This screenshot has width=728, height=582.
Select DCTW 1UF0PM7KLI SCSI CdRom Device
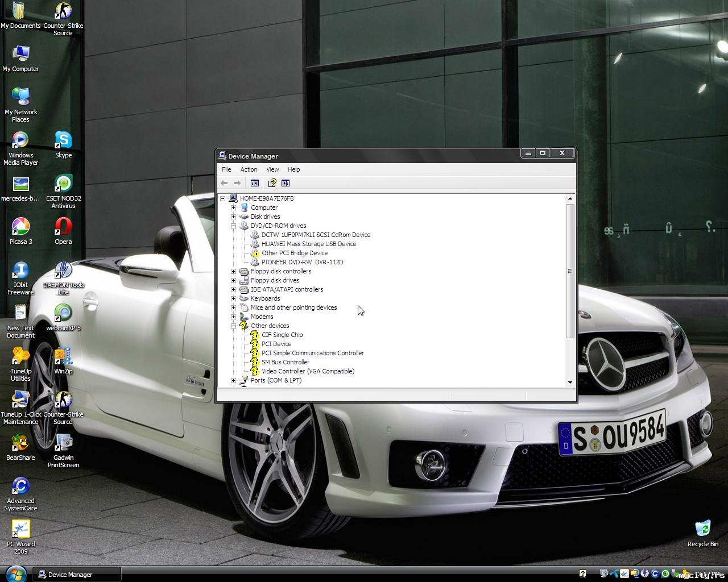(x=316, y=235)
